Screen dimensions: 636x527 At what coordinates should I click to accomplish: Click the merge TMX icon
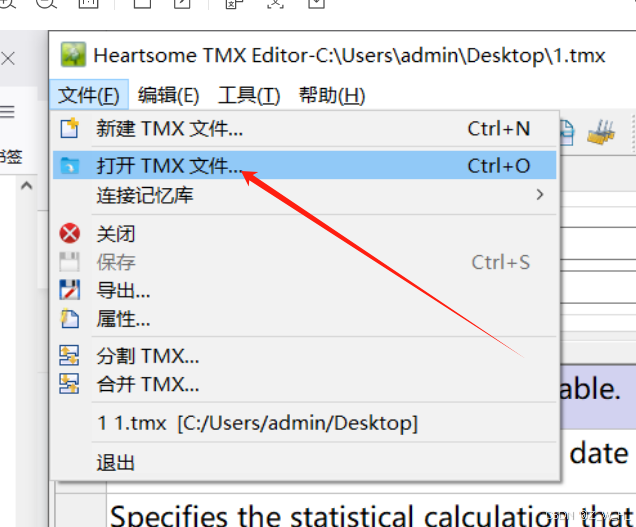[x=69, y=384]
